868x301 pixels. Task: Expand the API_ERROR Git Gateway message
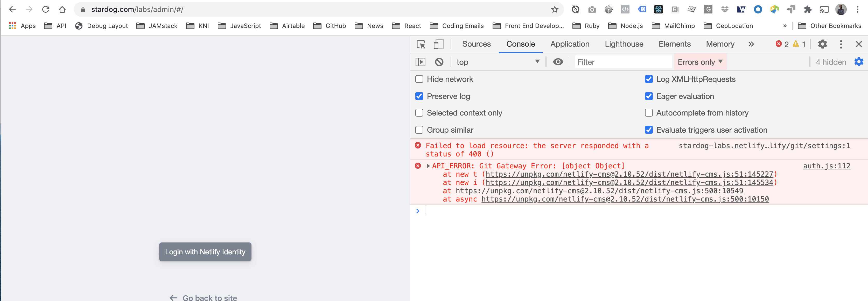click(428, 166)
